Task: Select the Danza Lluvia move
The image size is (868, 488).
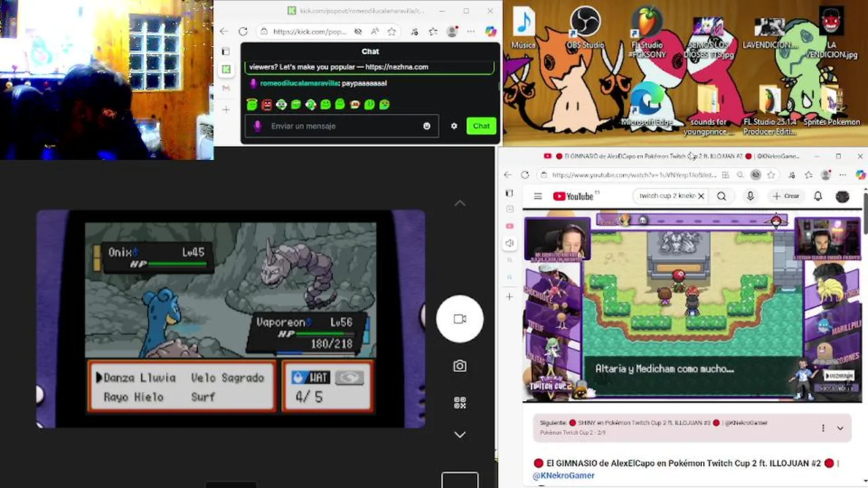Action: point(140,378)
